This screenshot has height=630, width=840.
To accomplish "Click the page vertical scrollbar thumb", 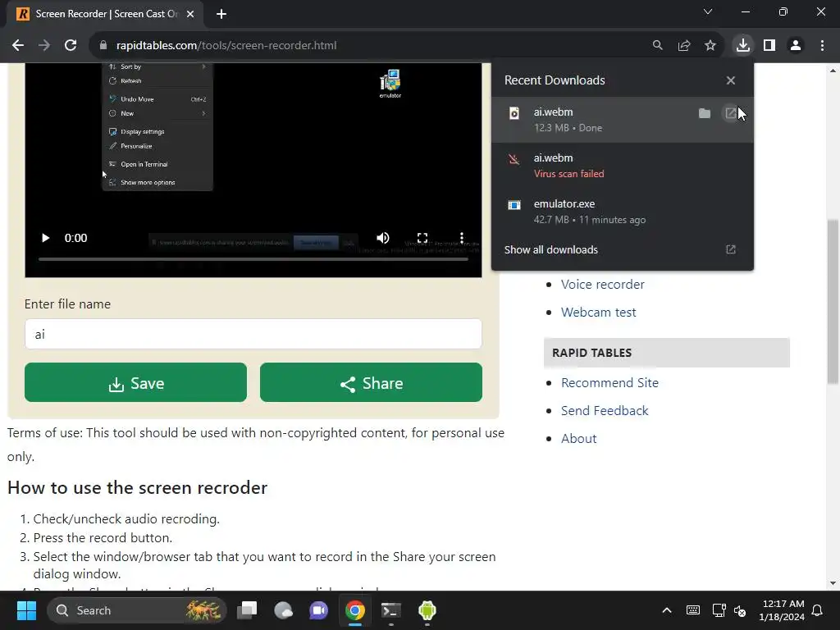I will click(x=833, y=301).
